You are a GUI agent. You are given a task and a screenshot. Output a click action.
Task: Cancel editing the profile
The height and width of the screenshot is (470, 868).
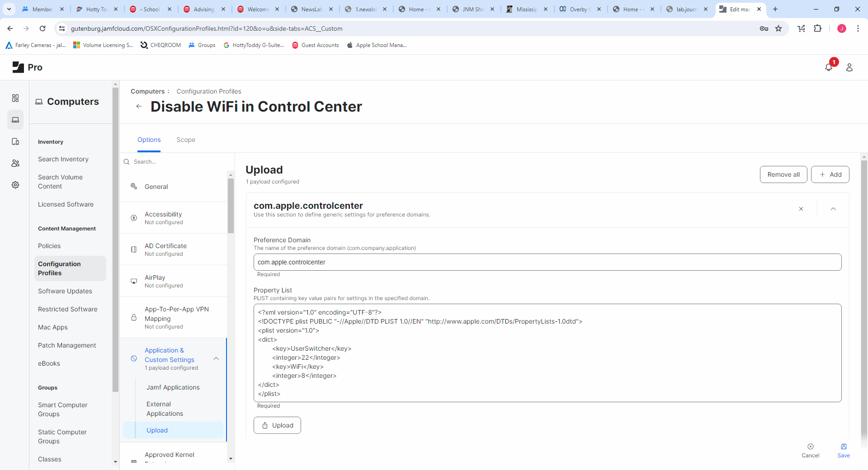[810, 451]
